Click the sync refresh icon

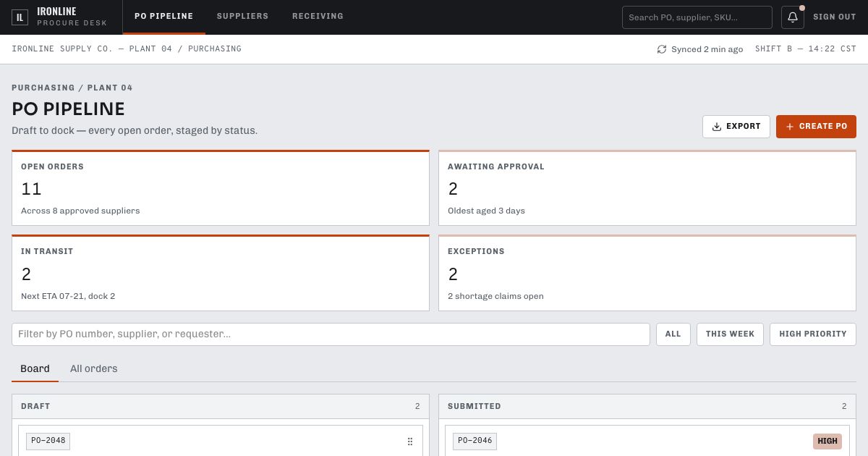(x=662, y=49)
